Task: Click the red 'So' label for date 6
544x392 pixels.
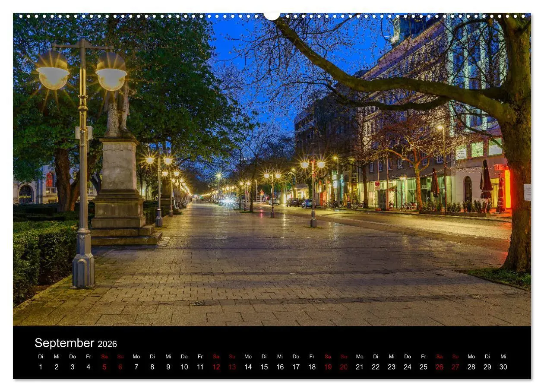Action: pyautogui.click(x=120, y=357)
